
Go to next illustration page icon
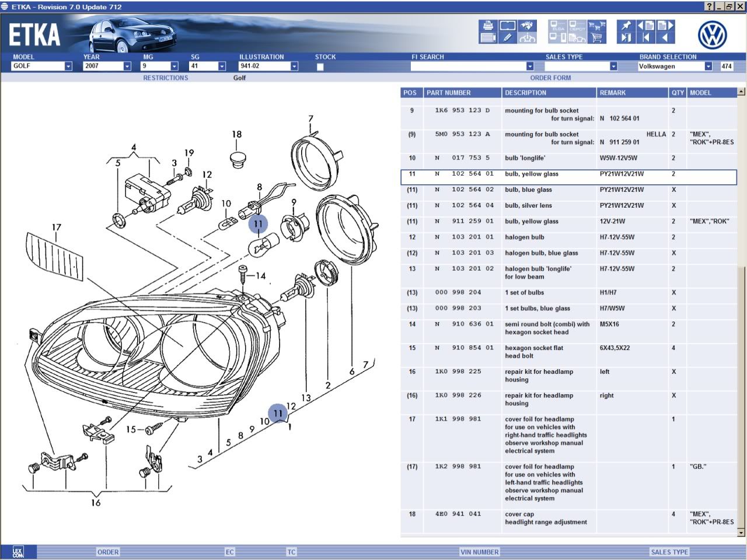[x=665, y=26]
